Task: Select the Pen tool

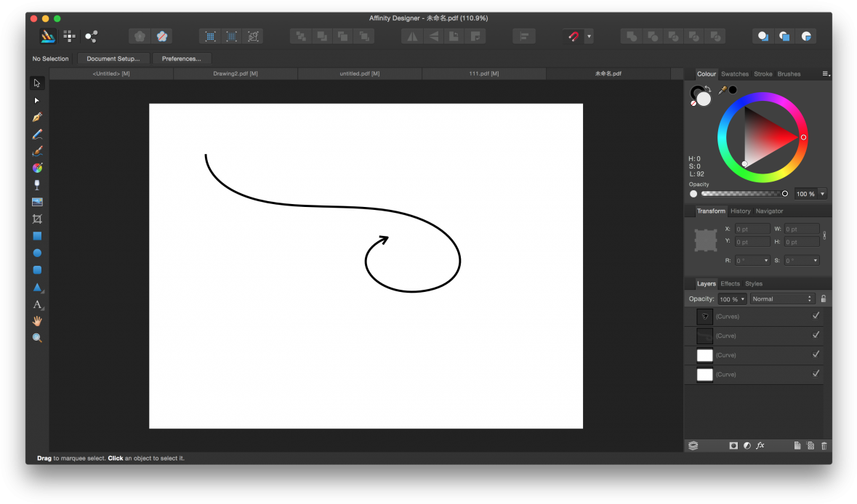Action: click(x=37, y=117)
